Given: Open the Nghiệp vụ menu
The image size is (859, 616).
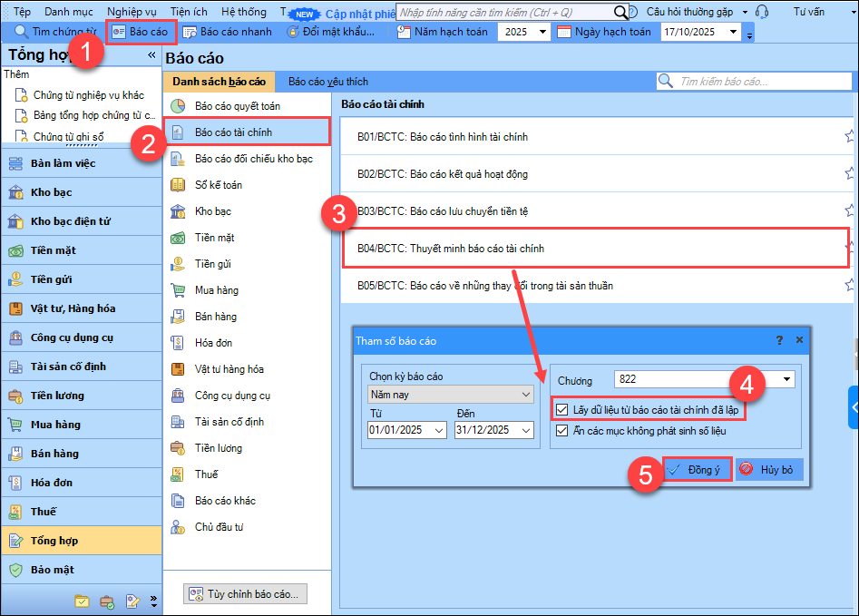Looking at the screenshot, I should tap(132, 12).
